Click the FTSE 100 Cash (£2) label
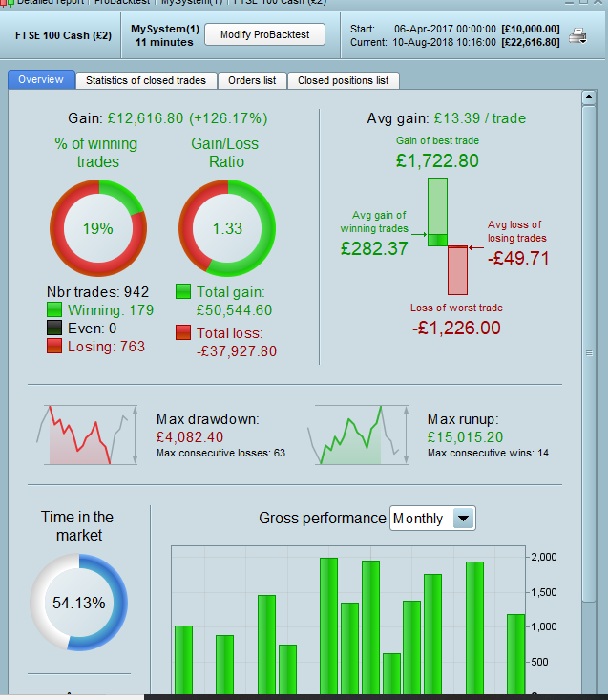This screenshot has height=700, width=608. (x=63, y=35)
